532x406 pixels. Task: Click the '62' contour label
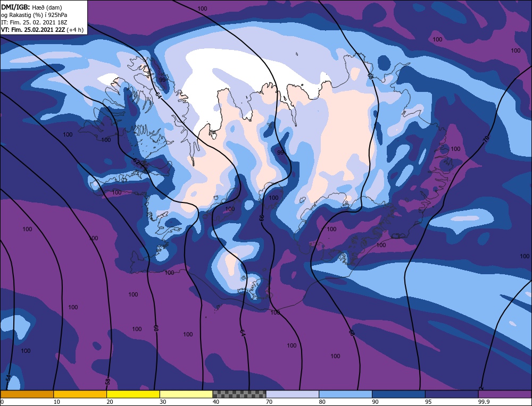tap(136, 162)
